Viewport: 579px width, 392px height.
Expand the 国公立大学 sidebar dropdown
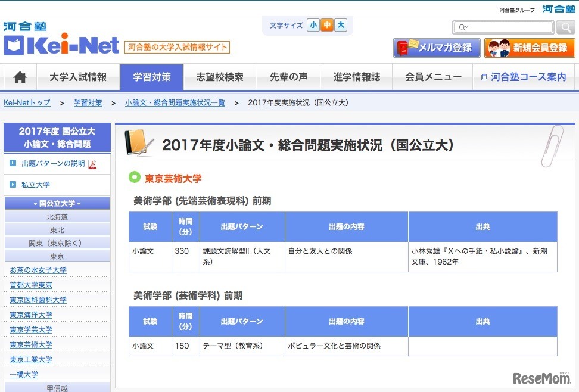pyautogui.click(x=57, y=203)
